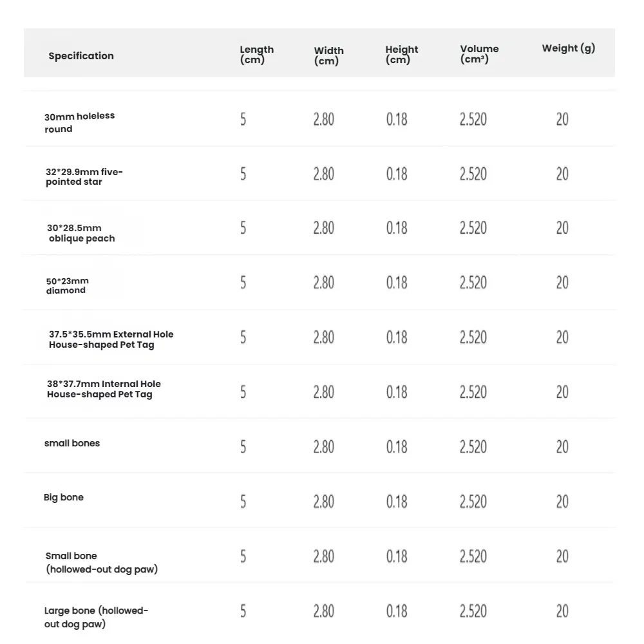Select the Width (cm) column header
This screenshot has height=644, width=644.
pyautogui.click(x=328, y=56)
